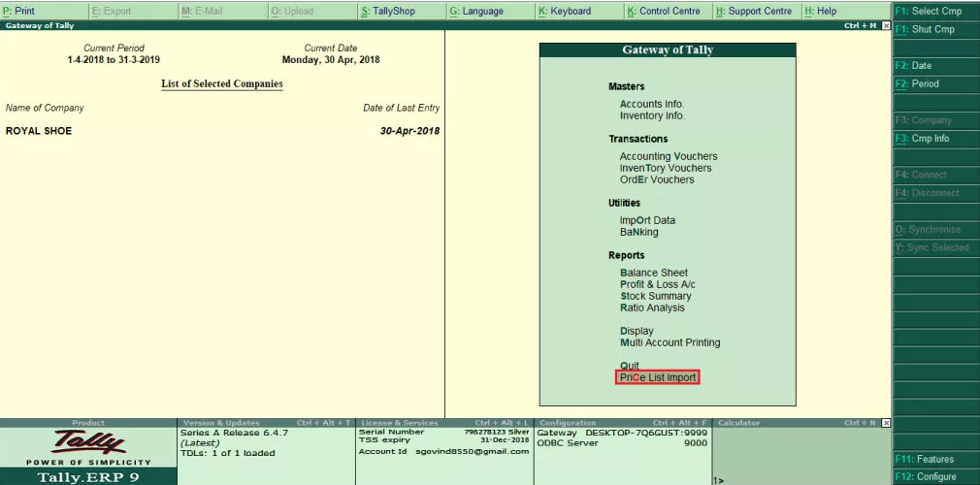The width and height of the screenshot is (980, 485).
Task: Open Inventory Info. under Masters
Action: [x=652, y=115]
